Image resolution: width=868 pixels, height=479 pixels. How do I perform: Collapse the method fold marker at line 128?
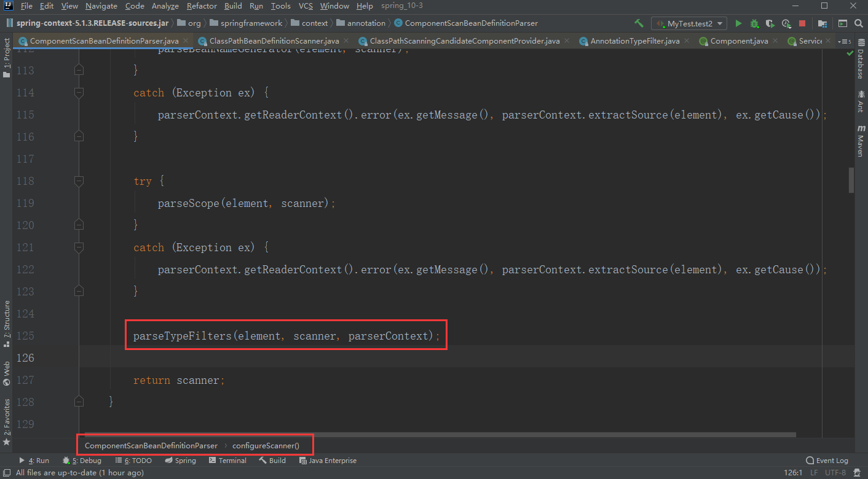pos(79,402)
